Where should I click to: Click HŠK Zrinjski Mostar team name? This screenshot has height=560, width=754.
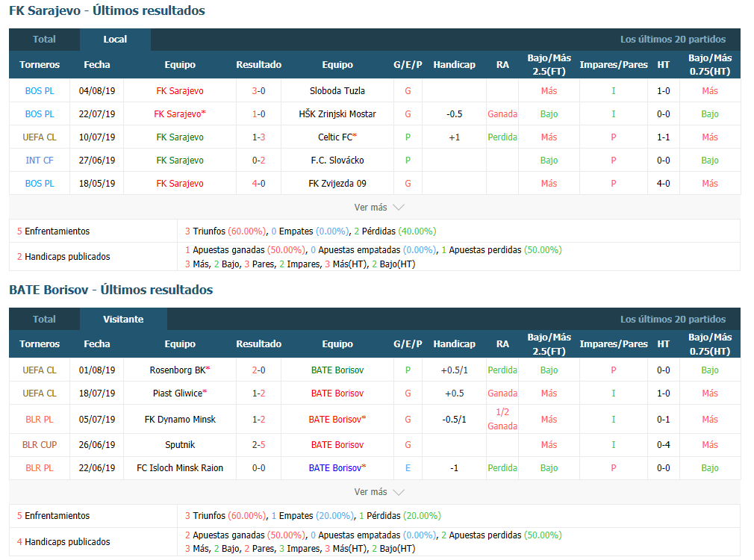click(337, 114)
